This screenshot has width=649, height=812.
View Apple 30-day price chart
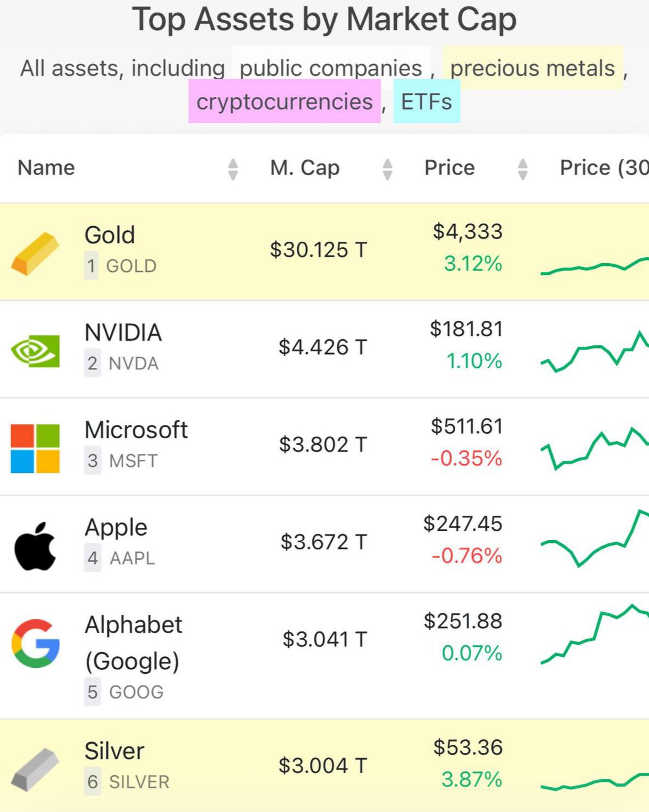pyautogui.click(x=595, y=539)
